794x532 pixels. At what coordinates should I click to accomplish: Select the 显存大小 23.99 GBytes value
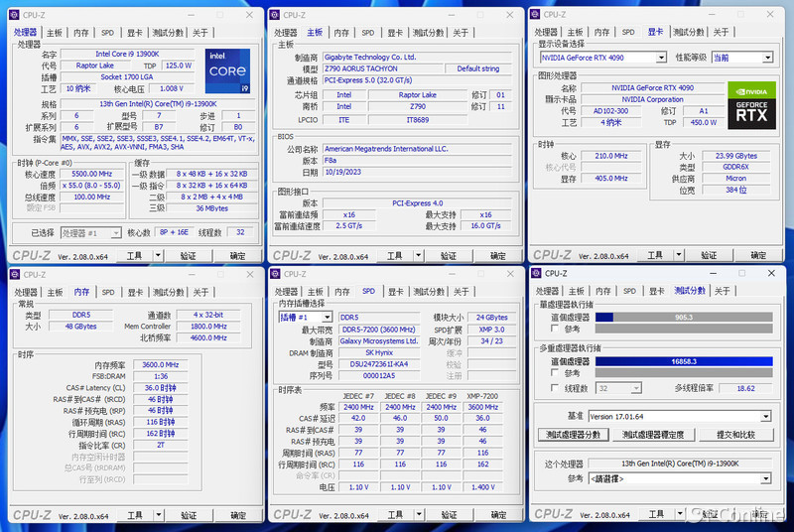click(x=736, y=156)
